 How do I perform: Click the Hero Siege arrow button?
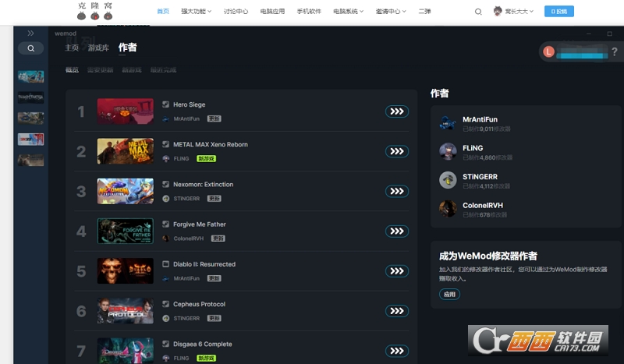[397, 111]
